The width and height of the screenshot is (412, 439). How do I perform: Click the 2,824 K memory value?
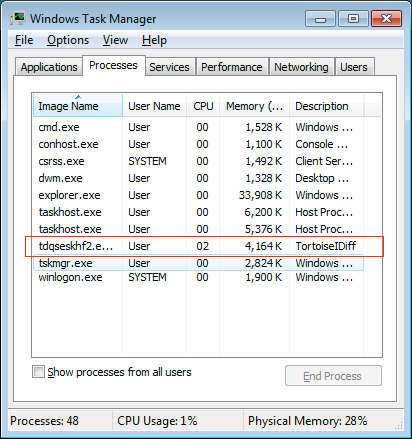[264, 263]
